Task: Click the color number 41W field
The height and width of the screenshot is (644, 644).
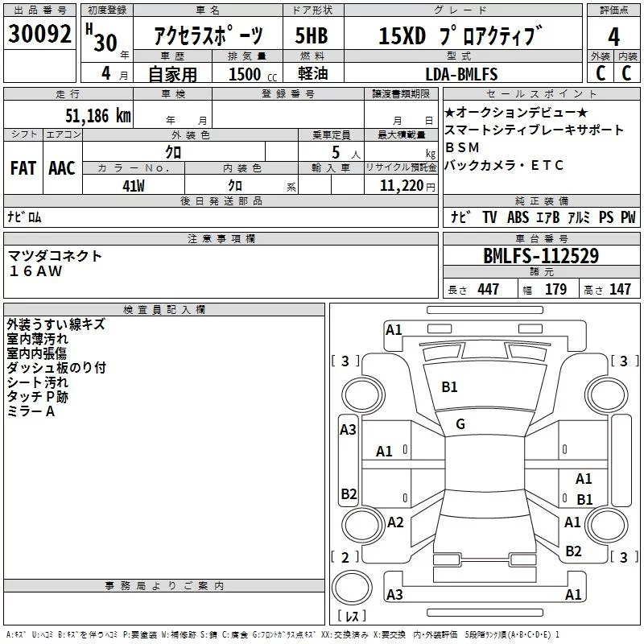Action: pos(134,185)
